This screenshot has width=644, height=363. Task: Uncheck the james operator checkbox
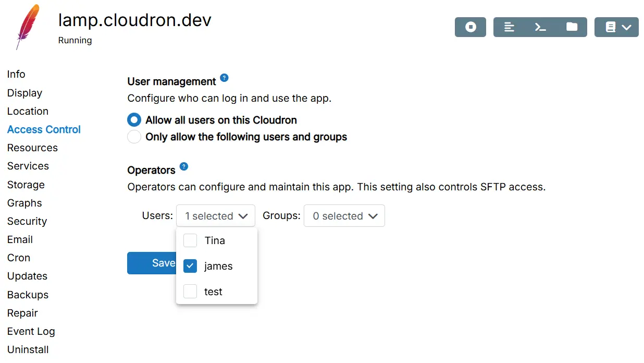point(191,266)
